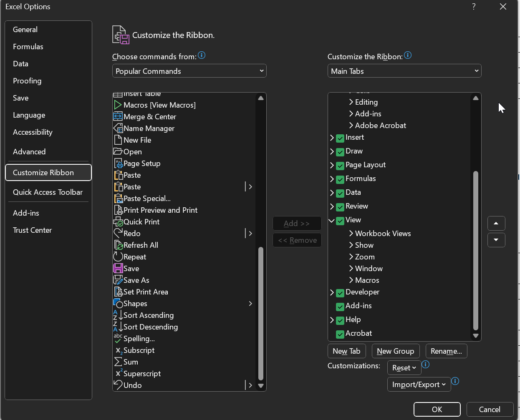Select the Accessibility options category

(x=48, y=132)
